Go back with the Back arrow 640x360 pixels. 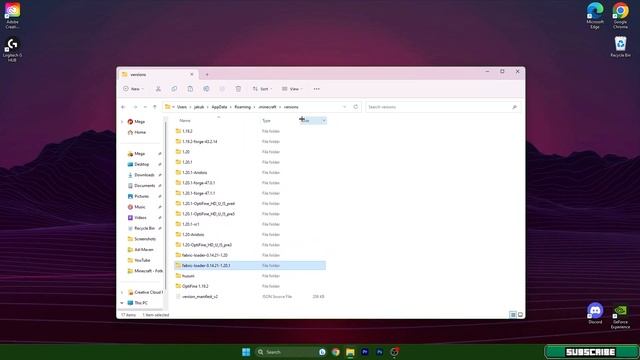[x=123, y=107]
